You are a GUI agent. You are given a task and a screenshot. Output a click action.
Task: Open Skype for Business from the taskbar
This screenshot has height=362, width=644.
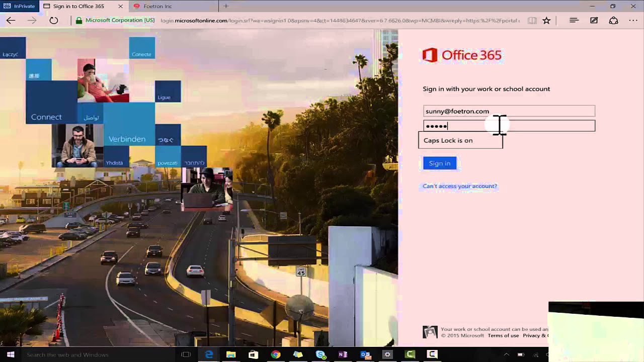(320, 354)
